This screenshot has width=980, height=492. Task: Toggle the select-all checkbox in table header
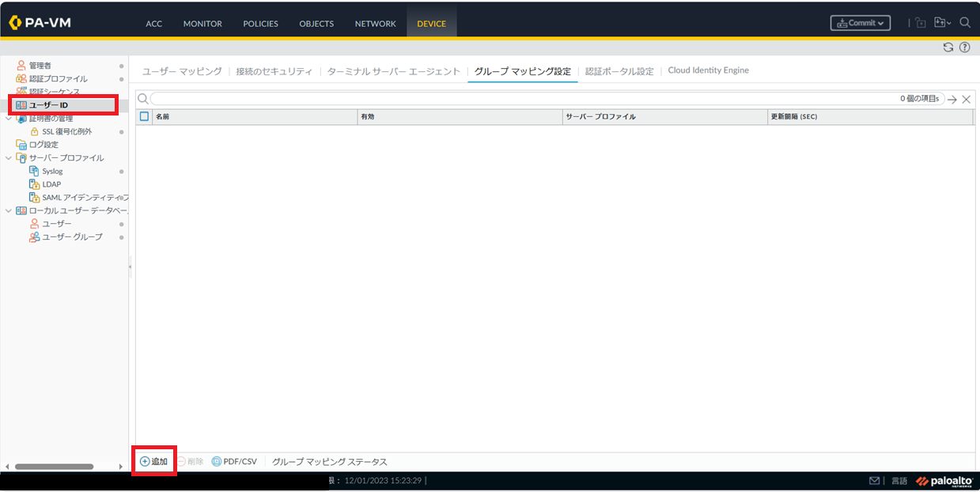[x=144, y=116]
